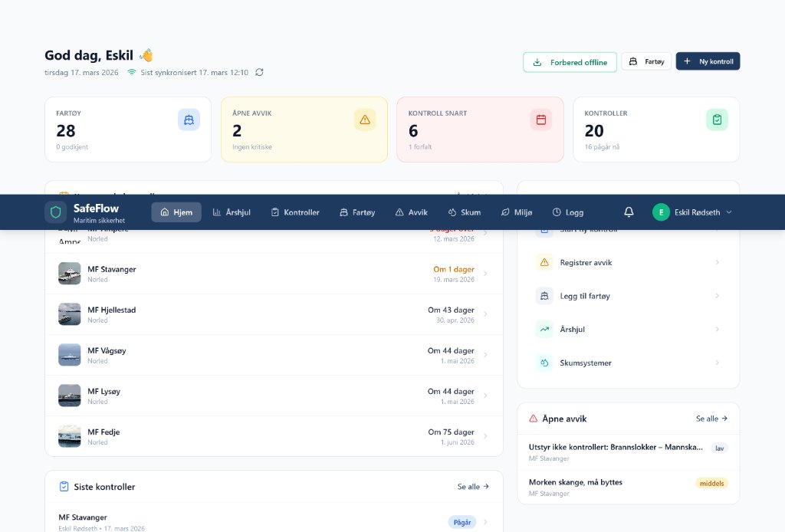Go to the Årshjul nav tab
This screenshot has width=785, height=532.
click(232, 212)
